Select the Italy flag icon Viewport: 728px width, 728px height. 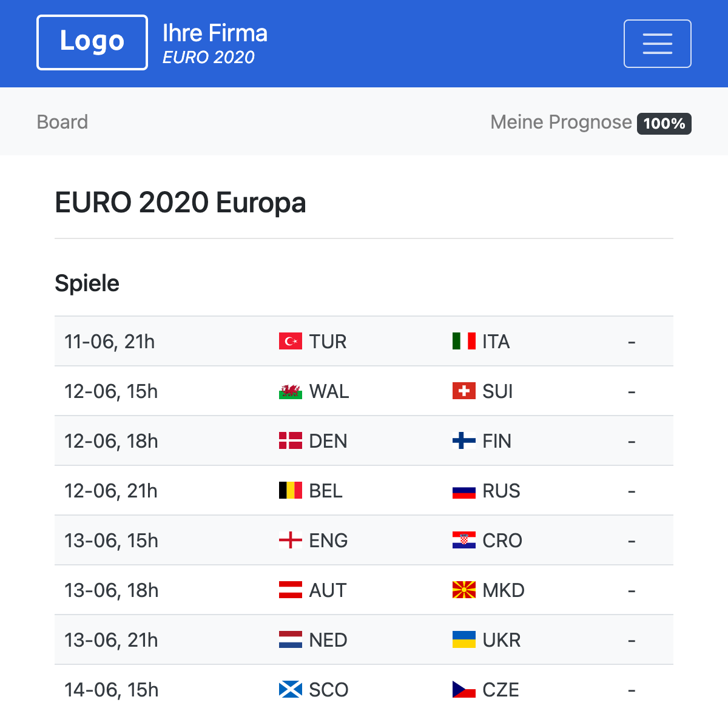[x=463, y=341]
